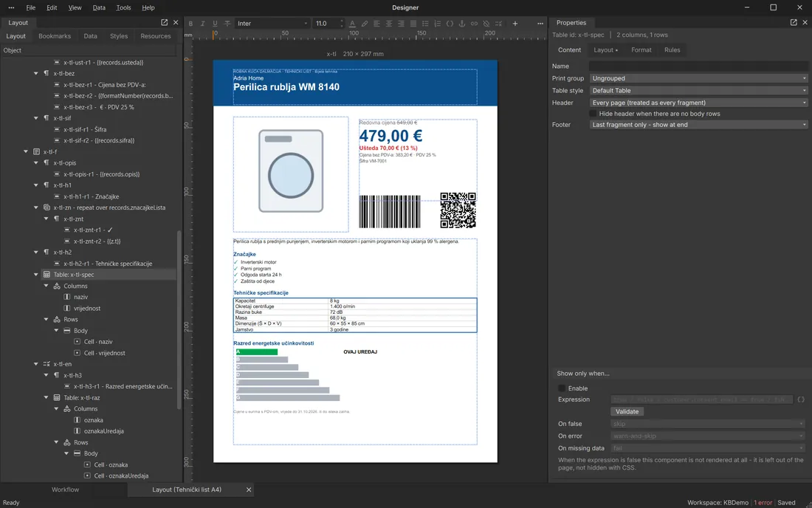Image resolution: width=812 pixels, height=508 pixels.
Task: Collapse the Table: x-tl-raz node
Action: tap(46, 398)
